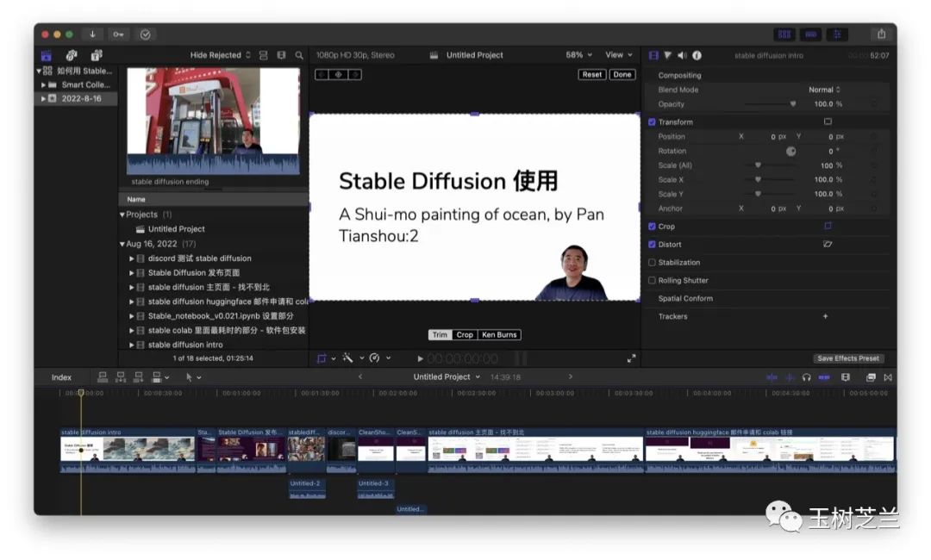This screenshot has width=931, height=560.
Task: Open the Color inspector triangle icon
Action: point(668,55)
